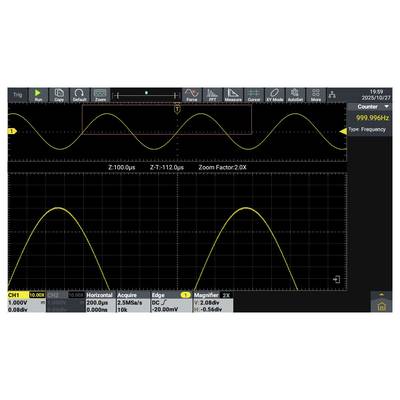Screen dimensions: 400x400
Task: Click the Copy icon in toolbar
Action: tap(59, 95)
